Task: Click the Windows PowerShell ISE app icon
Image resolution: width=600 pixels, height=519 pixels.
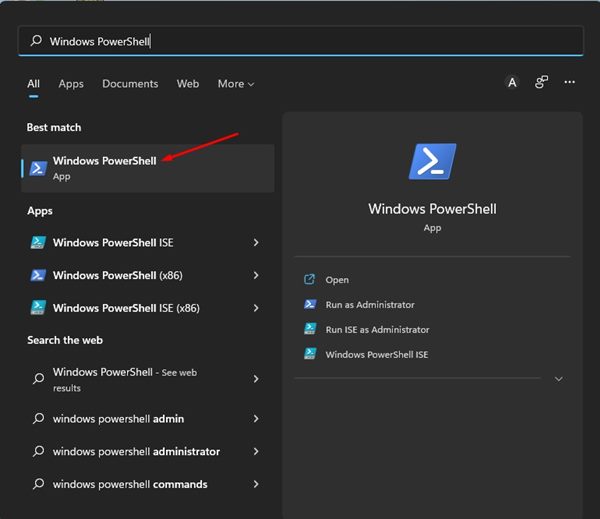Action: [x=38, y=242]
